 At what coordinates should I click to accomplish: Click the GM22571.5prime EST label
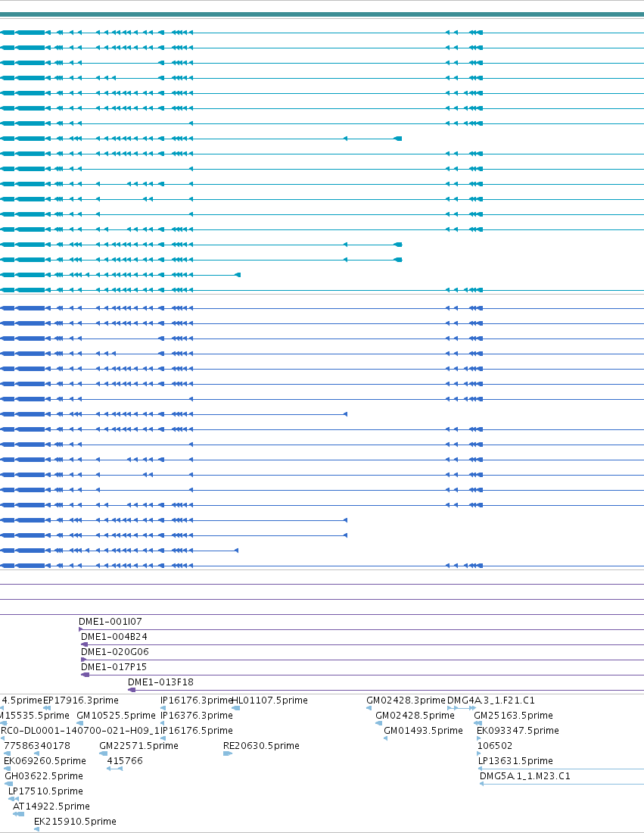138,746
